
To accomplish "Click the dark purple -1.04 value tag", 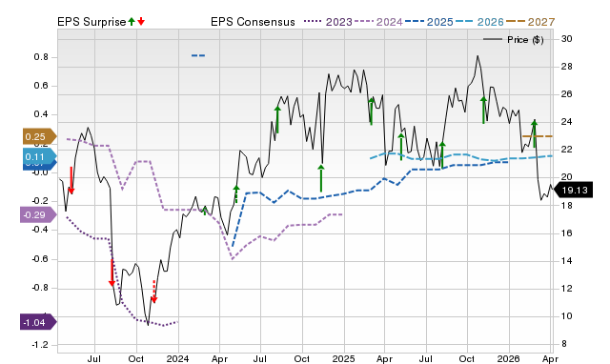I will (x=38, y=322).
